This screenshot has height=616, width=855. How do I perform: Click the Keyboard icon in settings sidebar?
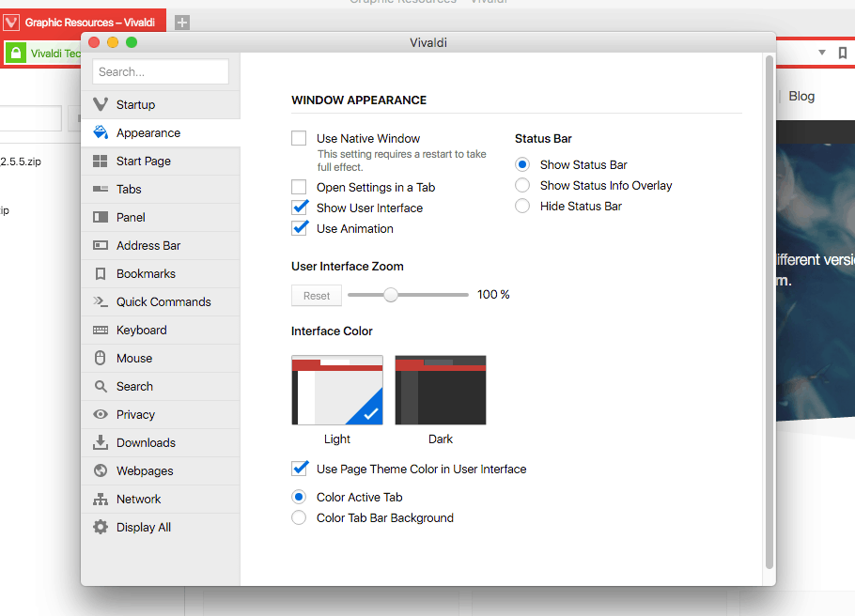[101, 330]
